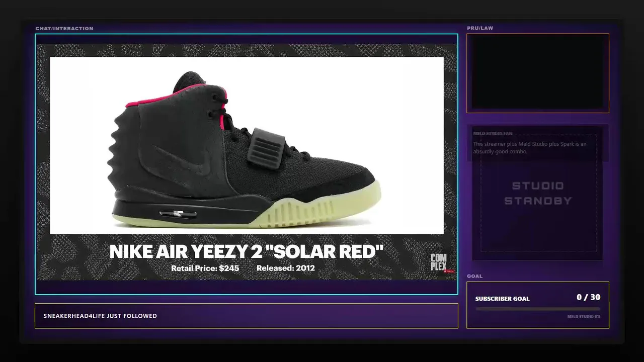Click the 'STUDIO STANDBY' placeholder text
This screenshot has width=644, height=362.
point(538,194)
